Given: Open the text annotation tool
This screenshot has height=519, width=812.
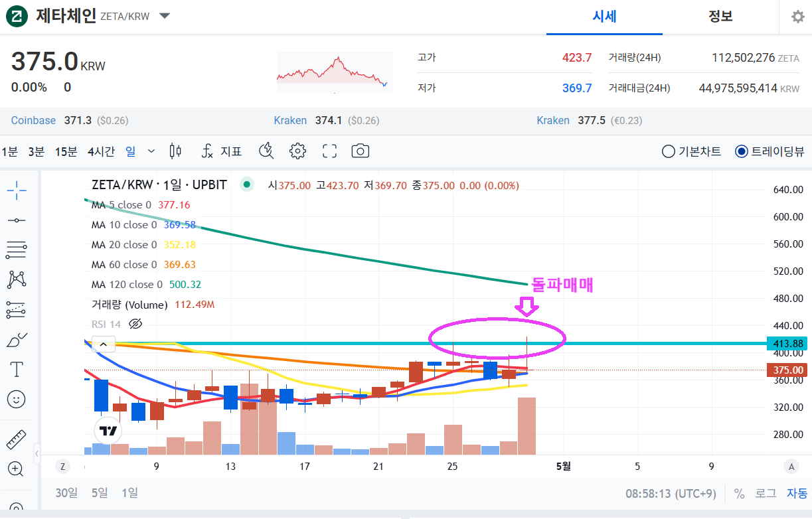Looking at the screenshot, I should click(x=17, y=369).
